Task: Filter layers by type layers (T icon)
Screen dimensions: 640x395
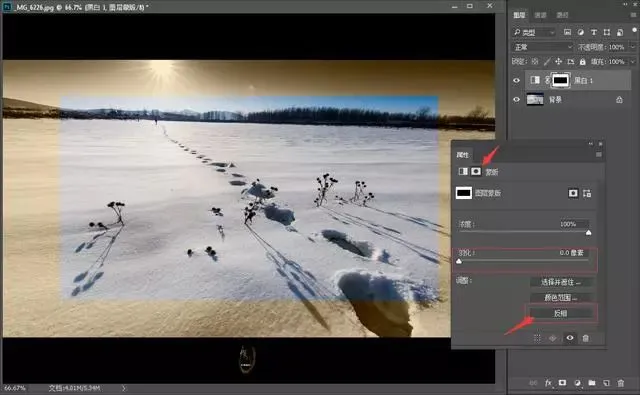Action: click(x=593, y=32)
